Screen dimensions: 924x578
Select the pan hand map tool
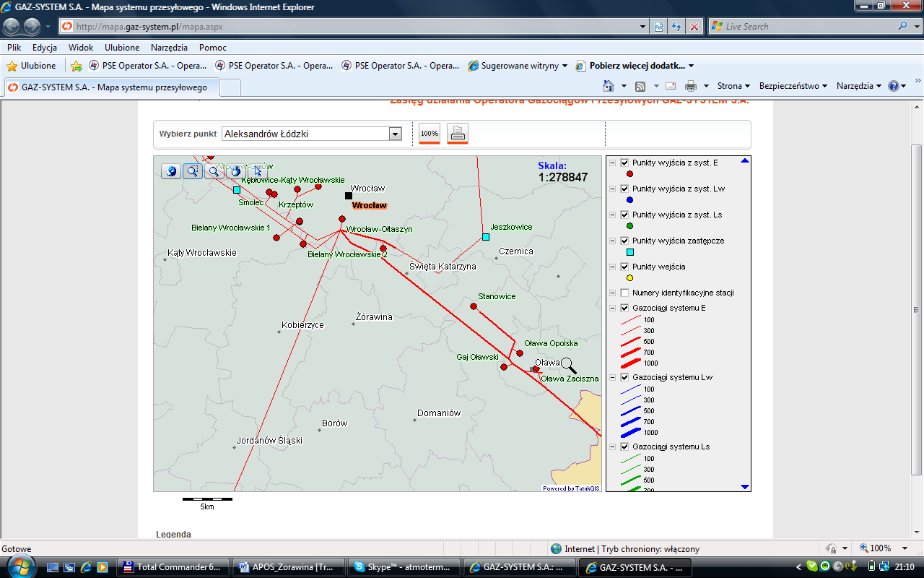point(235,171)
